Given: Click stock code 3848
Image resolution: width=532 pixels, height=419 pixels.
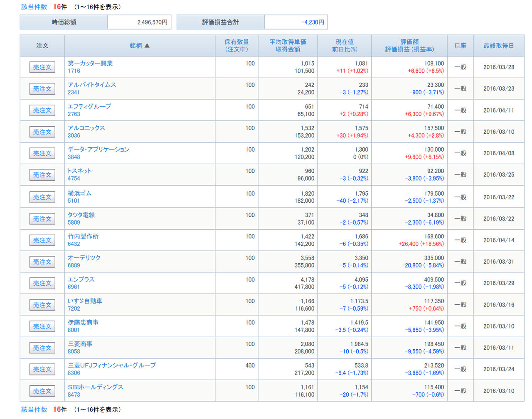Looking at the screenshot, I should click(x=74, y=157).
